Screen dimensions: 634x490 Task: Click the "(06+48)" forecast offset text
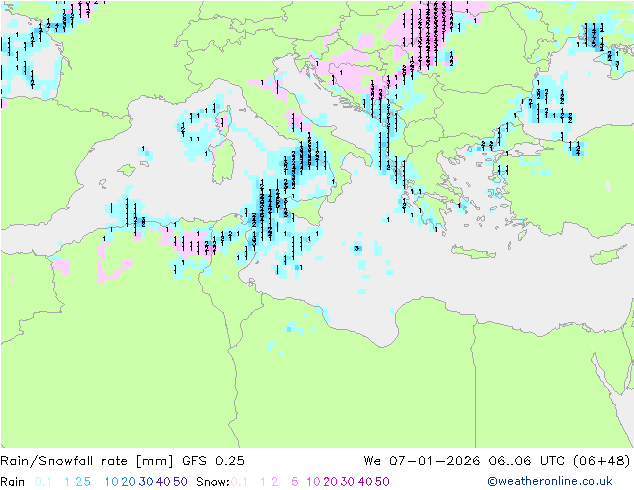point(602,461)
